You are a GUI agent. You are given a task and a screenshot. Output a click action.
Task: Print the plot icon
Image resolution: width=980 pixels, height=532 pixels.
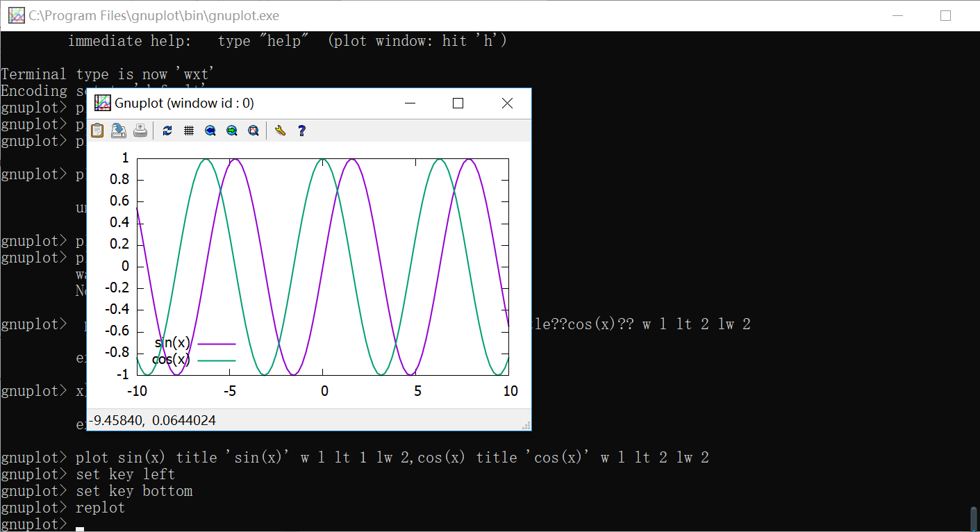point(140,130)
